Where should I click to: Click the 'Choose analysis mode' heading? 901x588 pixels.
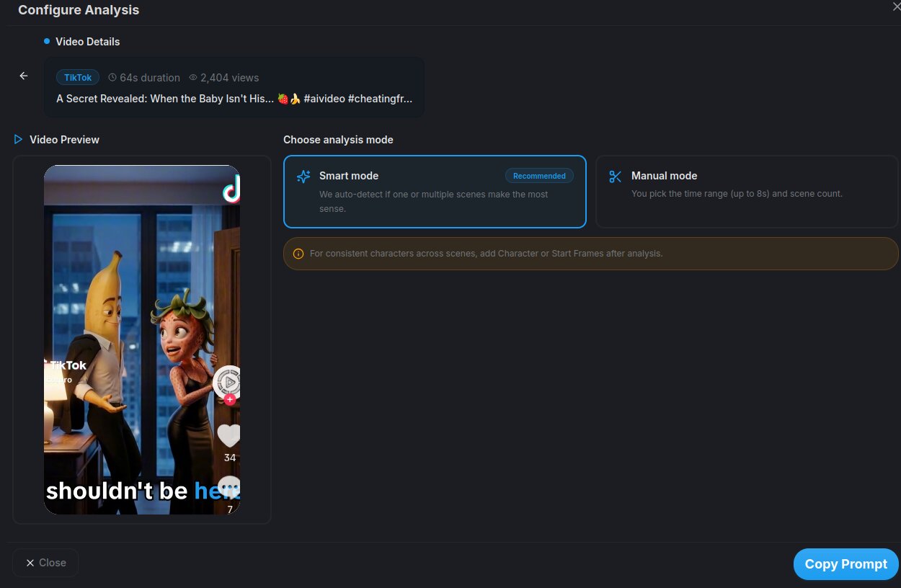coord(338,140)
